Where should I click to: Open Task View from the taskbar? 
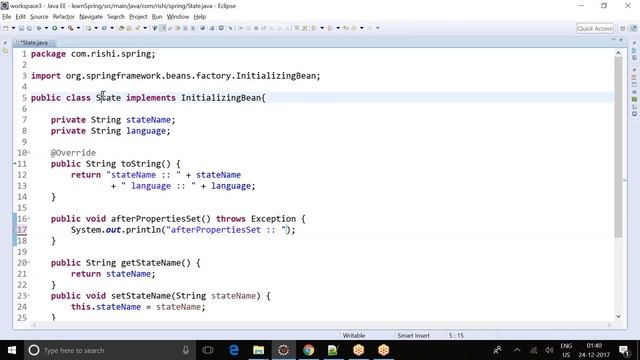pyautogui.click(x=208, y=350)
